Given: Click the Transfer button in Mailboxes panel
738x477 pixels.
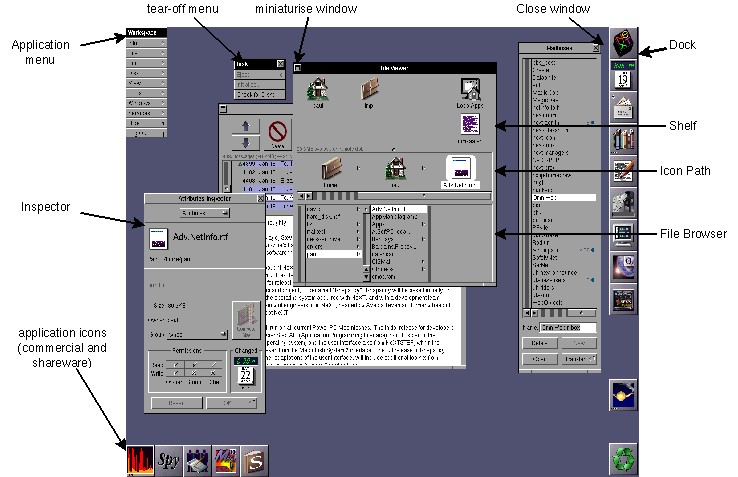Looking at the screenshot, I should [579, 359].
